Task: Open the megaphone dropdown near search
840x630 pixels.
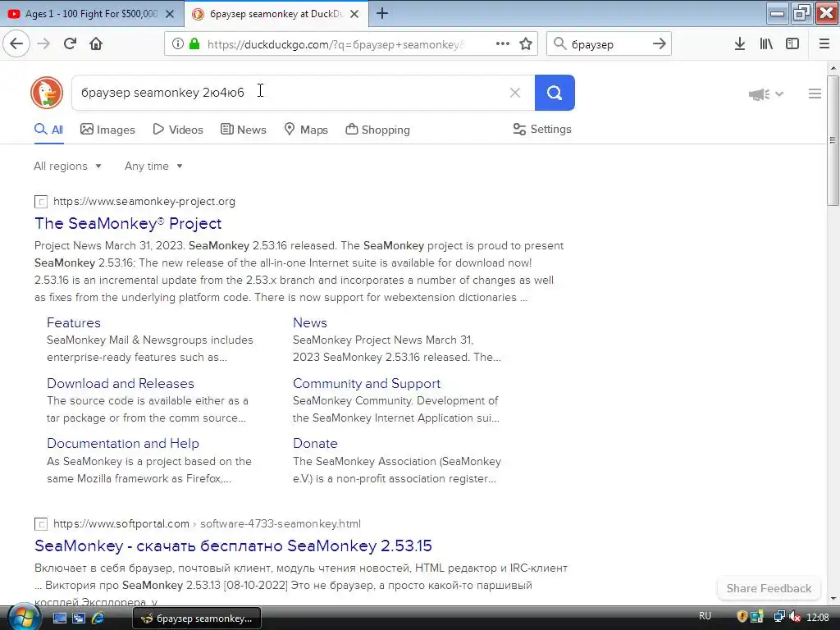Action: click(x=766, y=94)
